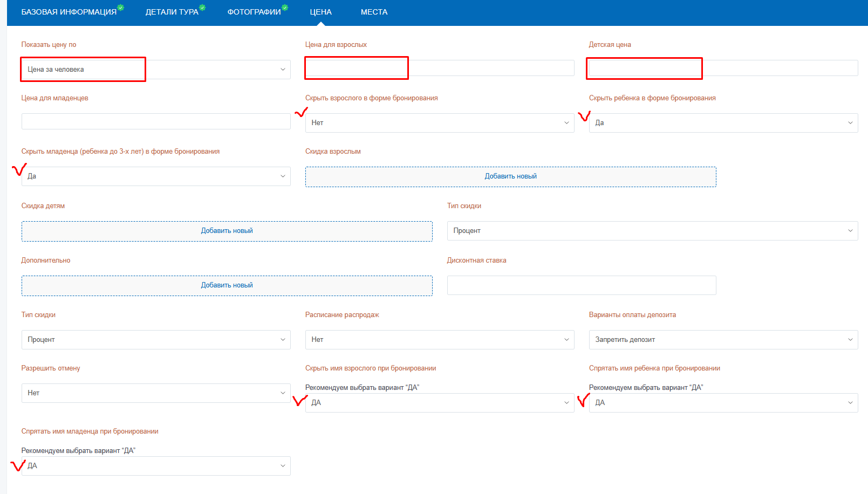This screenshot has width=868, height=494.
Task: Switch to the ДЕТАЛИ ТУРА tab
Action: point(172,12)
